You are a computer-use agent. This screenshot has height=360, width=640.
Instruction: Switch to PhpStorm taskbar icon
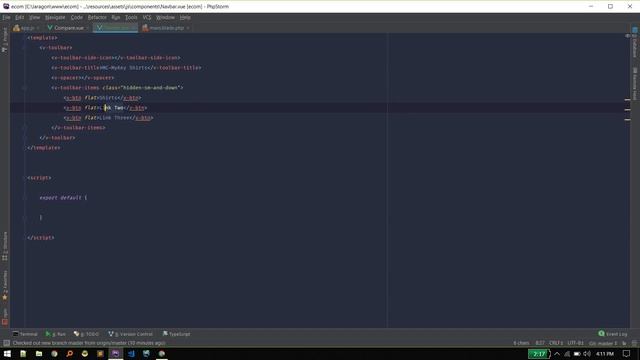[x=116, y=354]
